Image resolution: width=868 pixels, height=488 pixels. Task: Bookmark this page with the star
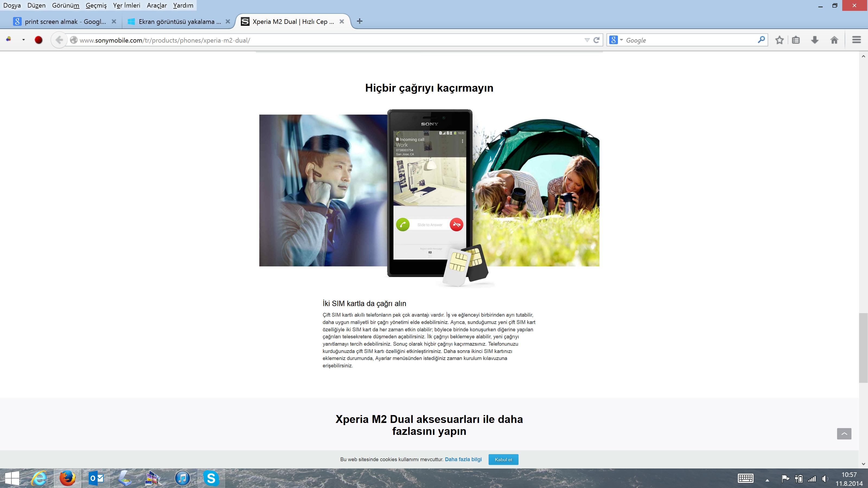(x=779, y=40)
